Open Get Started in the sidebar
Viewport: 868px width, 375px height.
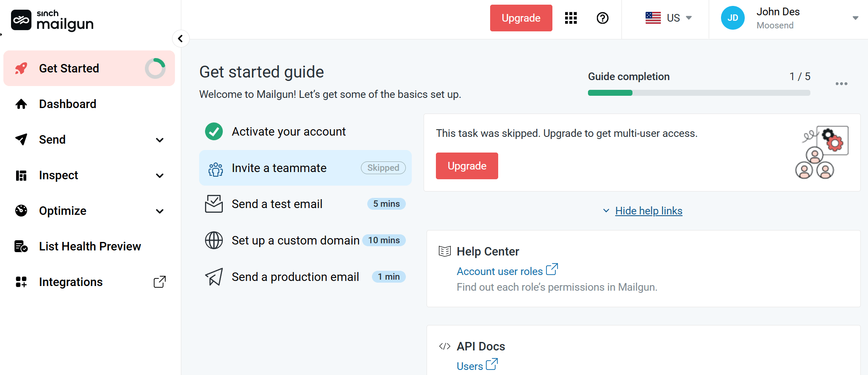click(89, 68)
